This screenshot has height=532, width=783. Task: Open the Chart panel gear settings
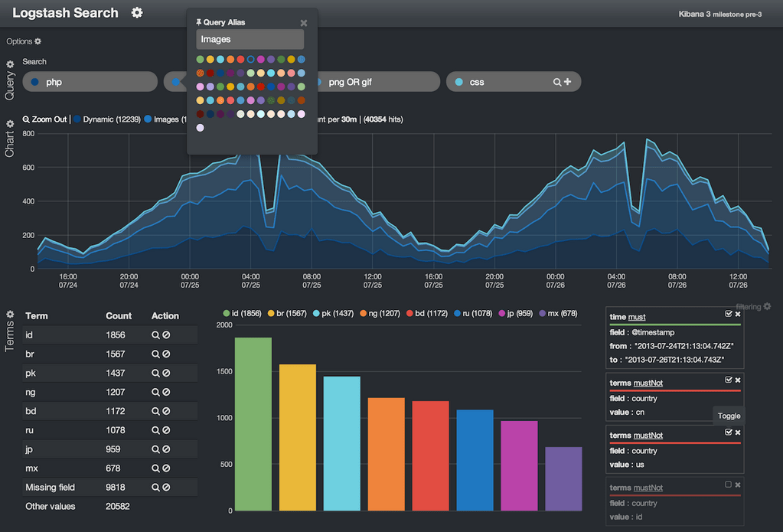tap(8, 123)
